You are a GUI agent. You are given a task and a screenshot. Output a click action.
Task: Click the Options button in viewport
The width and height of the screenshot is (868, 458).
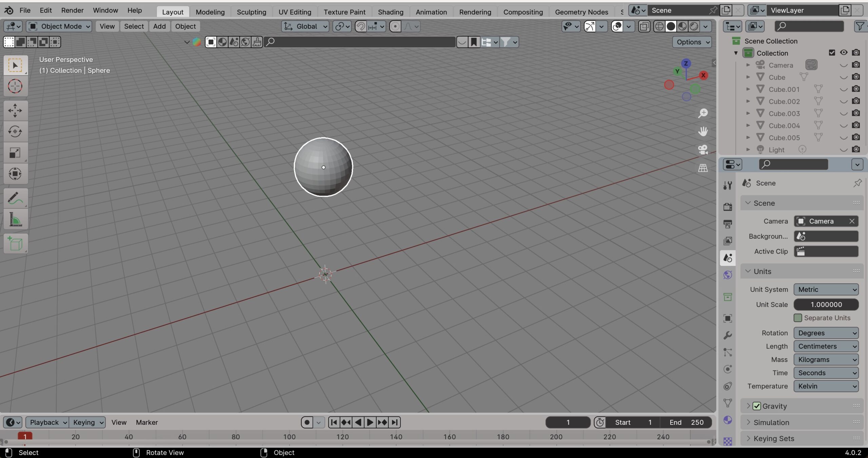pyautogui.click(x=692, y=42)
